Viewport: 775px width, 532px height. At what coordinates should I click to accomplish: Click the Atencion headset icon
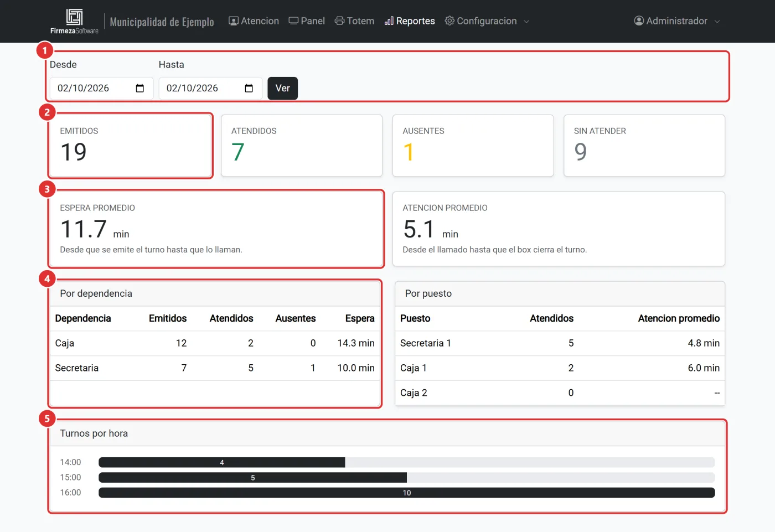[234, 21]
